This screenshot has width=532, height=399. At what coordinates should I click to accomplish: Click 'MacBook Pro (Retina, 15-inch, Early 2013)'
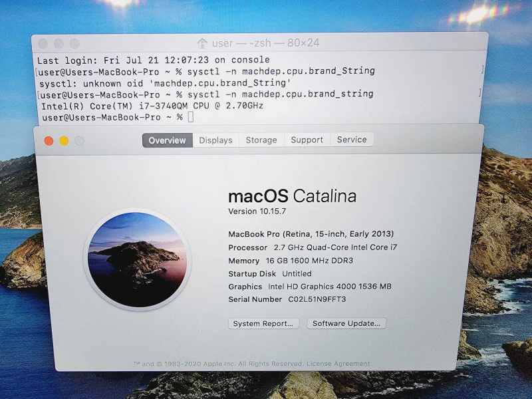pyautogui.click(x=311, y=234)
